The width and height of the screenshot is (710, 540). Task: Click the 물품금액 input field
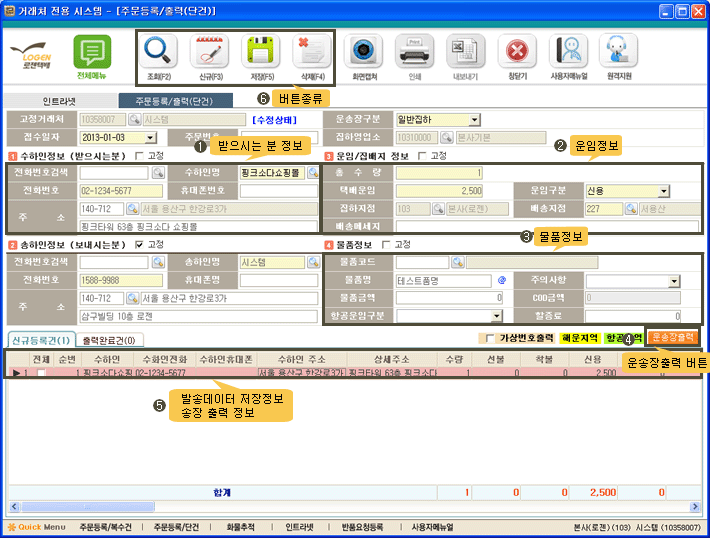(x=450, y=298)
